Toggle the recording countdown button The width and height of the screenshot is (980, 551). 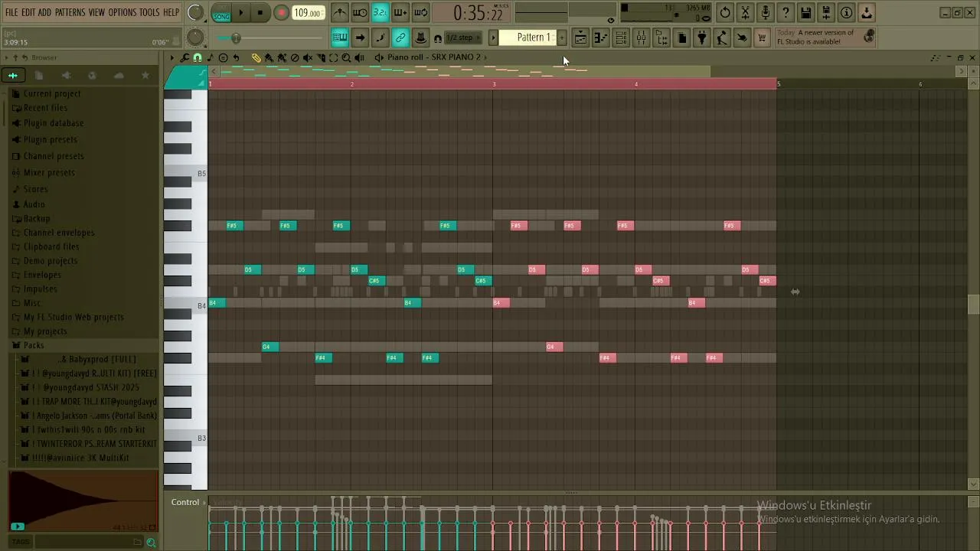point(380,12)
